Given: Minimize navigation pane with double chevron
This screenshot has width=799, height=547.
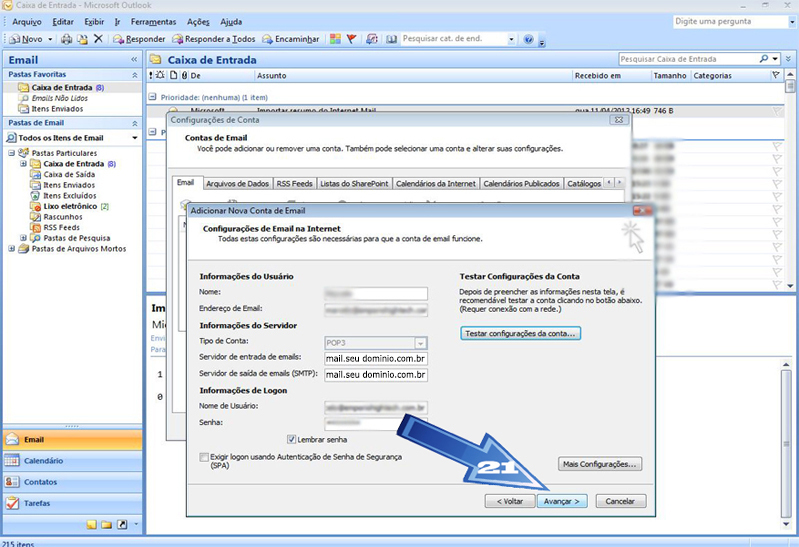Looking at the screenshot, I should pos(134,60).
